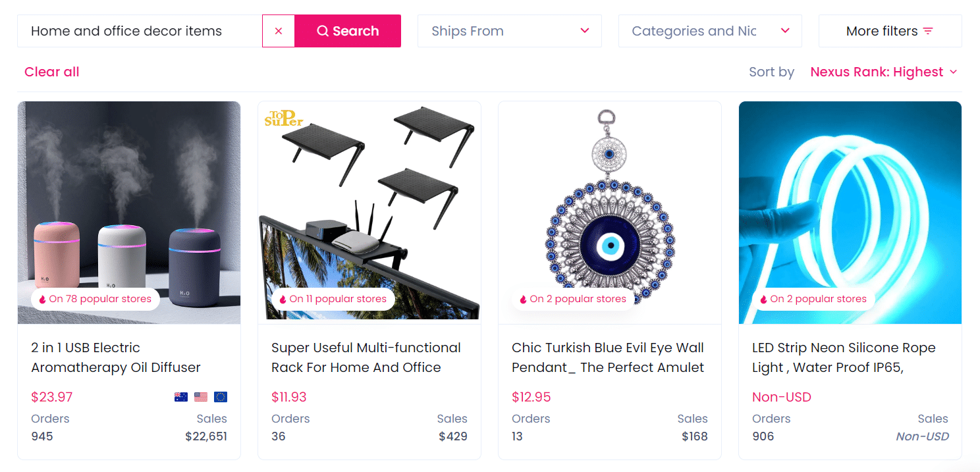Click the Australia flag icon on the diffuser card

click(x=181, y=397)
